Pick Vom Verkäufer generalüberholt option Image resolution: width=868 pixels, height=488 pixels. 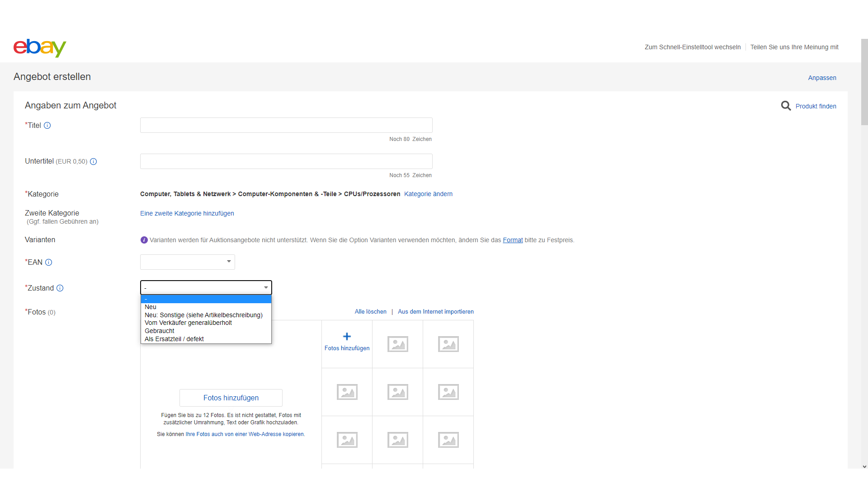(188, 323)
